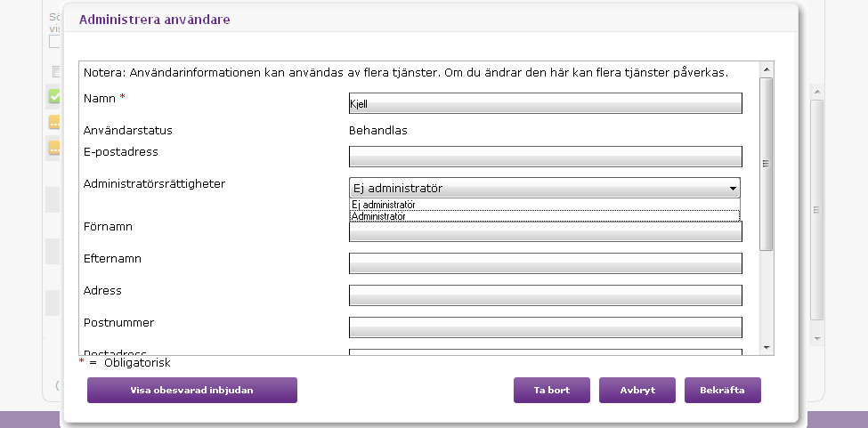Select 'Ej administratör' from the dropdown list
The width and height of the screenshot is (868, 428).
click(545, 205)
